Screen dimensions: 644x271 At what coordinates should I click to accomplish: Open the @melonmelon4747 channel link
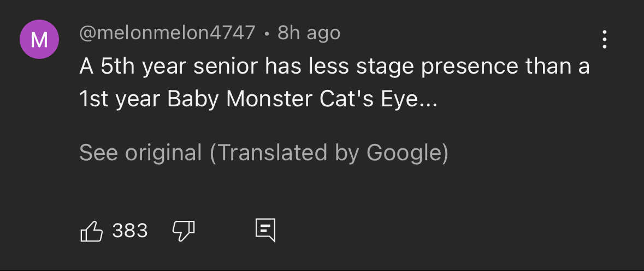[167, 33]
